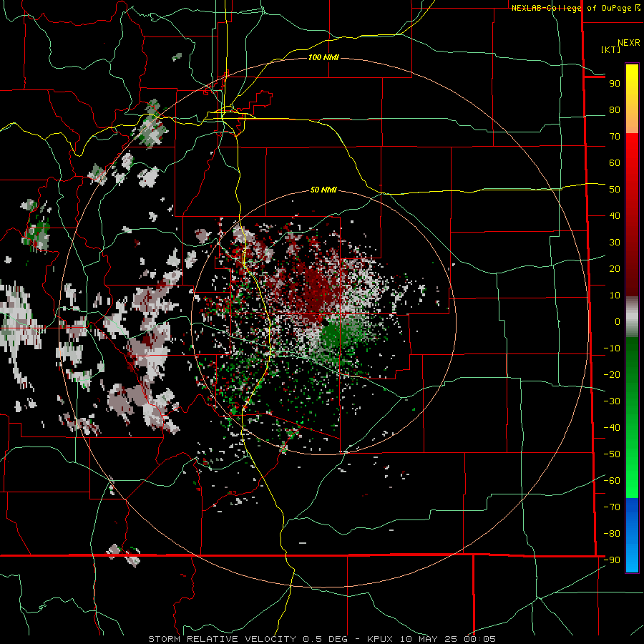Image resolution: width=644 pixels, height=644 pixels.
Task: Click the gray zero-velocity segment of color bar
Action: (x=632, y=317)
